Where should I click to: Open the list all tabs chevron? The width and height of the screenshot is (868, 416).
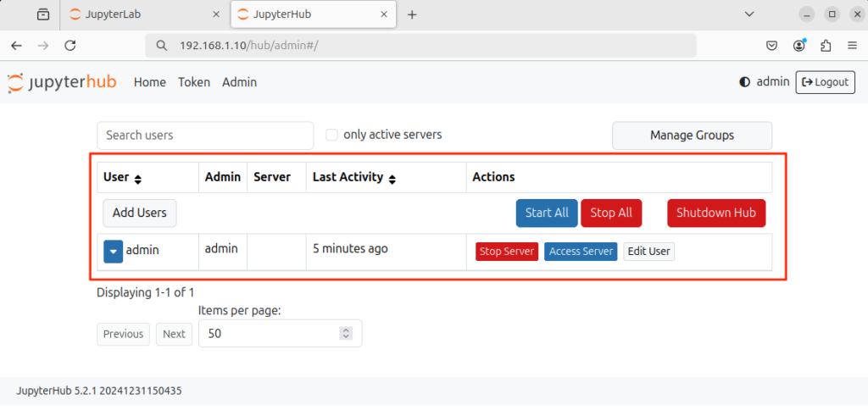(x=749, y=14)
